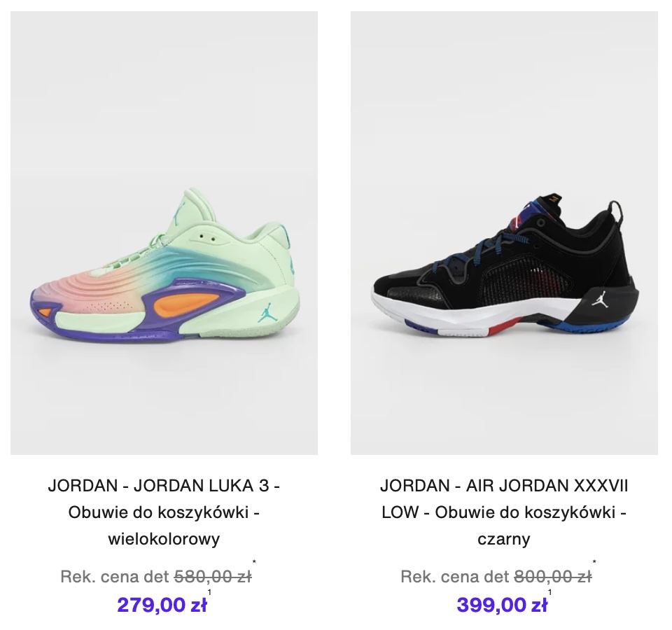Click the JORDAN LUKA 3 product title

(164, 512)
